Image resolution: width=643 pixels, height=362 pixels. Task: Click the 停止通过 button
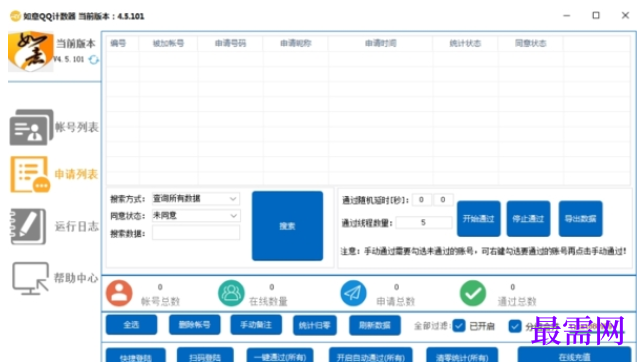pyautogui.click(x=528, y=219)
